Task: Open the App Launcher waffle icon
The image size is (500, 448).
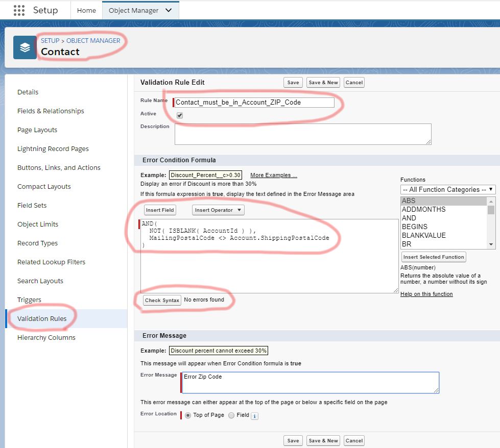Action: (18, 10)
